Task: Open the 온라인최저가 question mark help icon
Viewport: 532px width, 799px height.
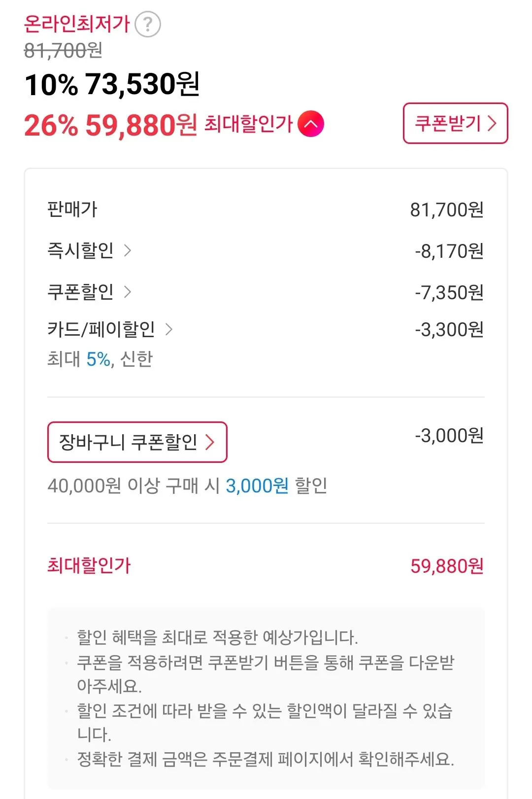Action: [148, 24]
